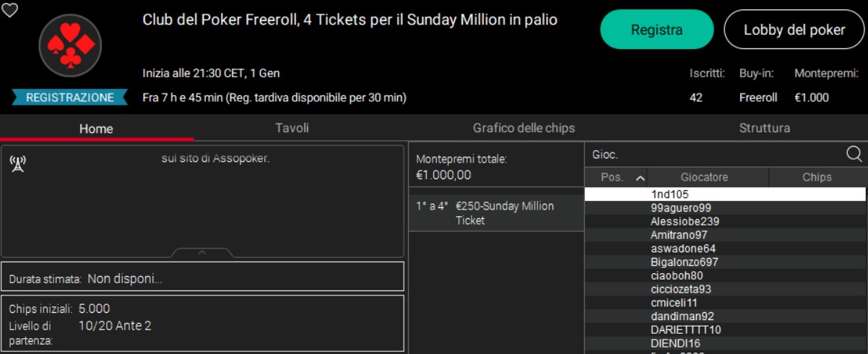Click the Sunday Million Ticket prize row
Screen dimensions: 868x354
496,213
